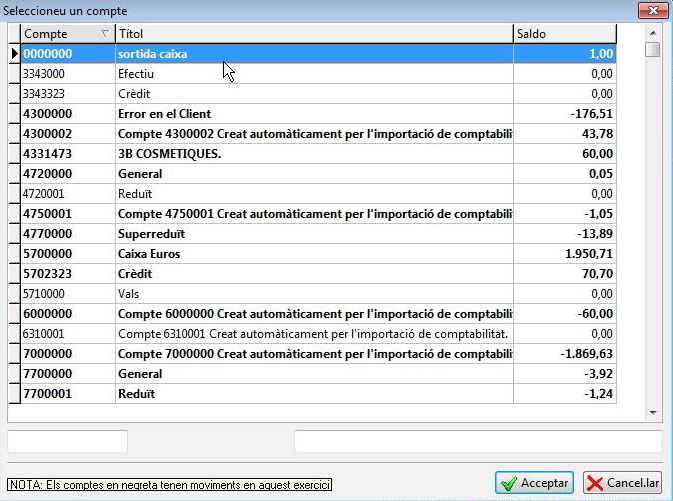The height and width of the screenshot is (501, 673).
Task: Click the Saldo column header
Action: click(565, 33)
